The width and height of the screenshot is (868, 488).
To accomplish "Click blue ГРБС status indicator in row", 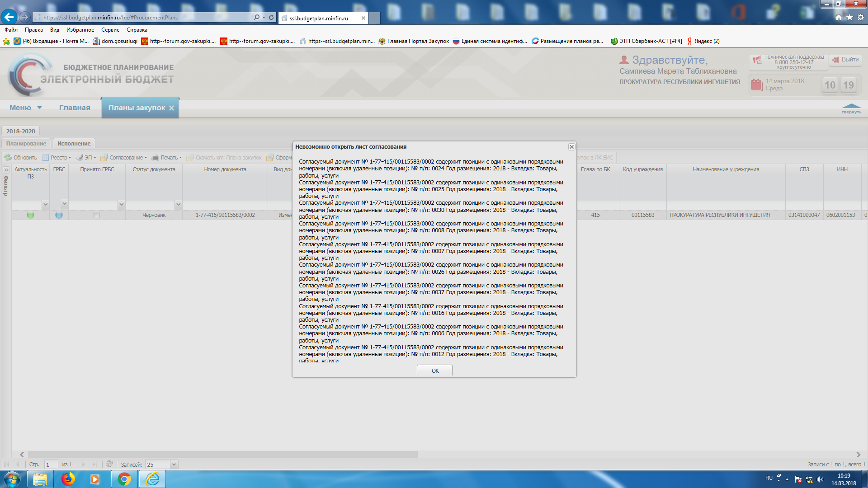I will point(59,215).
